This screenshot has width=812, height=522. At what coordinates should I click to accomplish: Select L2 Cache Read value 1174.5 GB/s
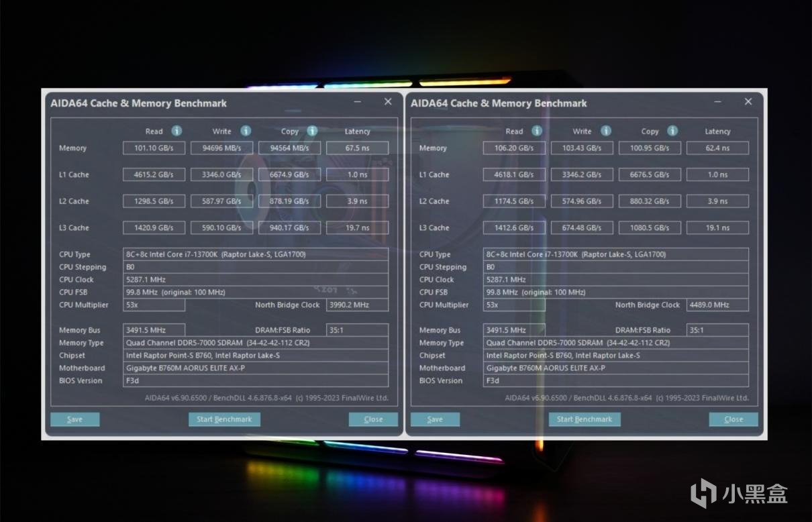(x=514, y=201)
